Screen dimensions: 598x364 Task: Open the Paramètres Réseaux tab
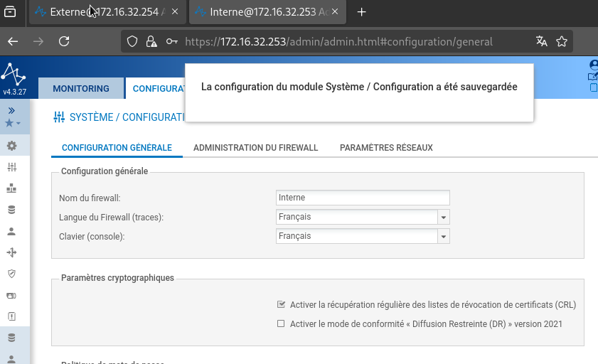click(x=386, y=147)
